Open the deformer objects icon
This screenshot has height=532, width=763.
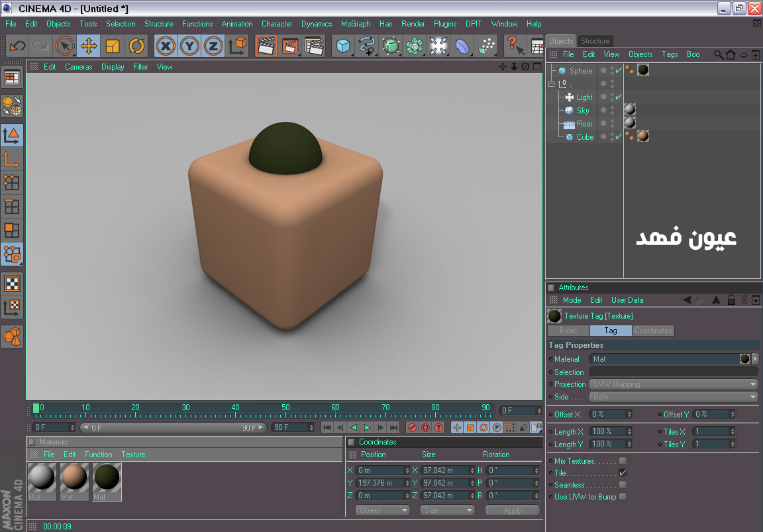click(x=462, y=46)
